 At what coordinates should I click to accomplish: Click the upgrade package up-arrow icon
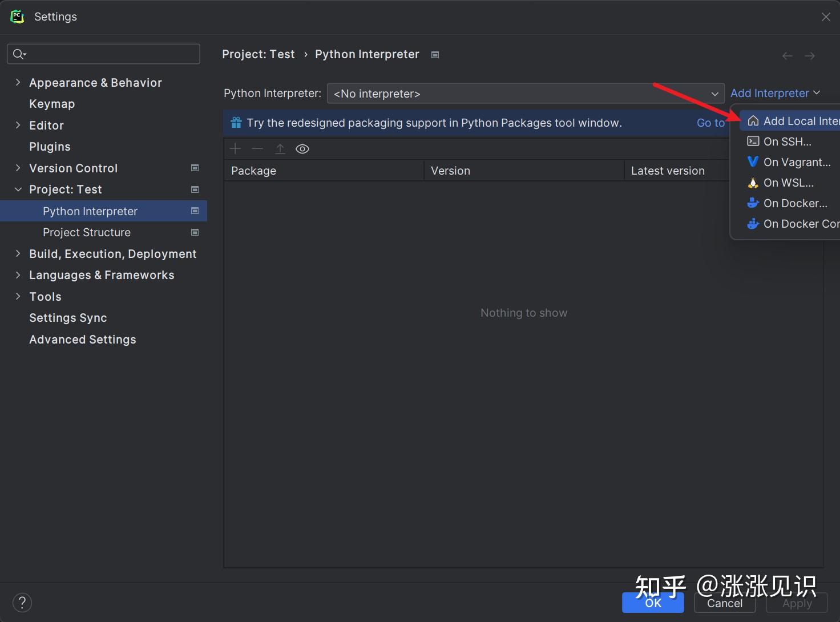[280, 149]
